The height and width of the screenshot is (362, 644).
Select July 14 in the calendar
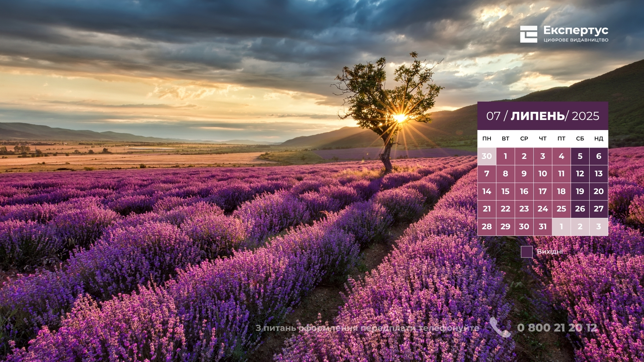[x=487, y=191]
